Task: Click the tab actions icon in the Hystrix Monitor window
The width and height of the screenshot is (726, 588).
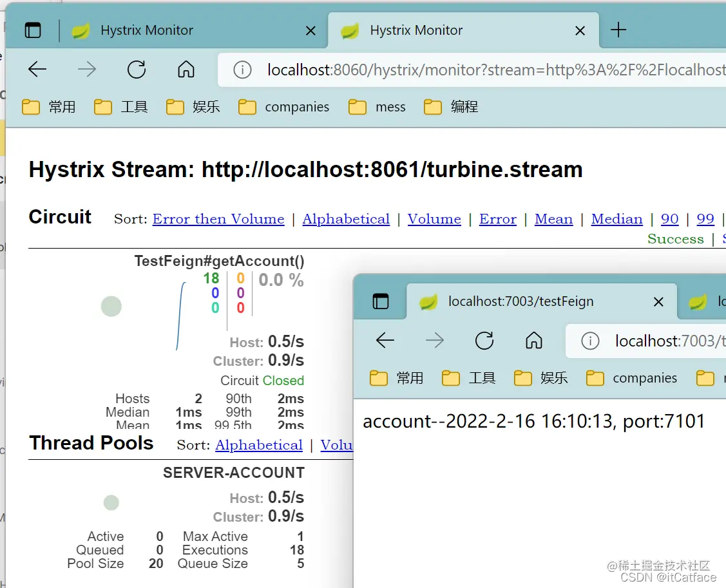Action: (x=33, y=30)
